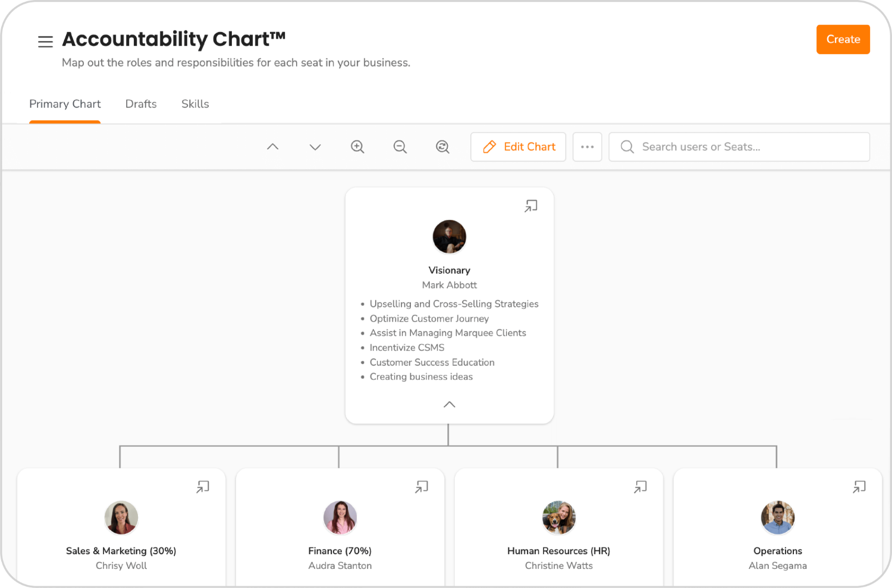892x588 pixels.
Task: Expand the Operations seat card
Action: [859, 486]
